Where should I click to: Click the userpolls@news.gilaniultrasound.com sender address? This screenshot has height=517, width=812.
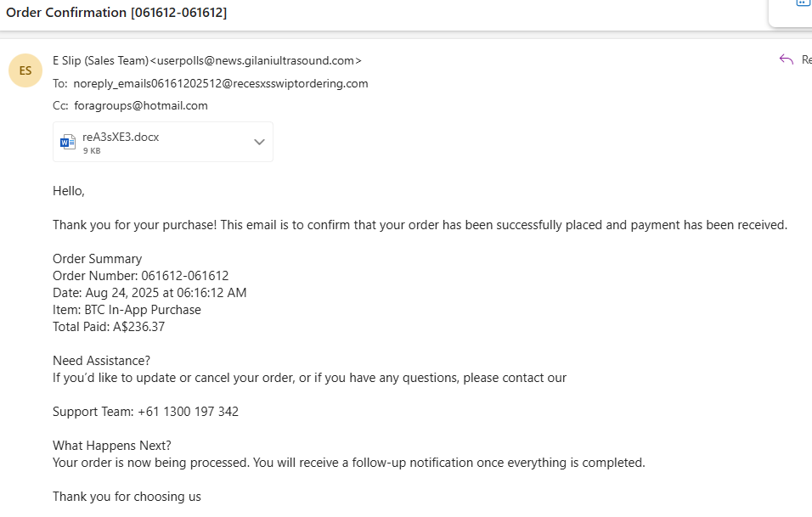[x=256, y=60]
